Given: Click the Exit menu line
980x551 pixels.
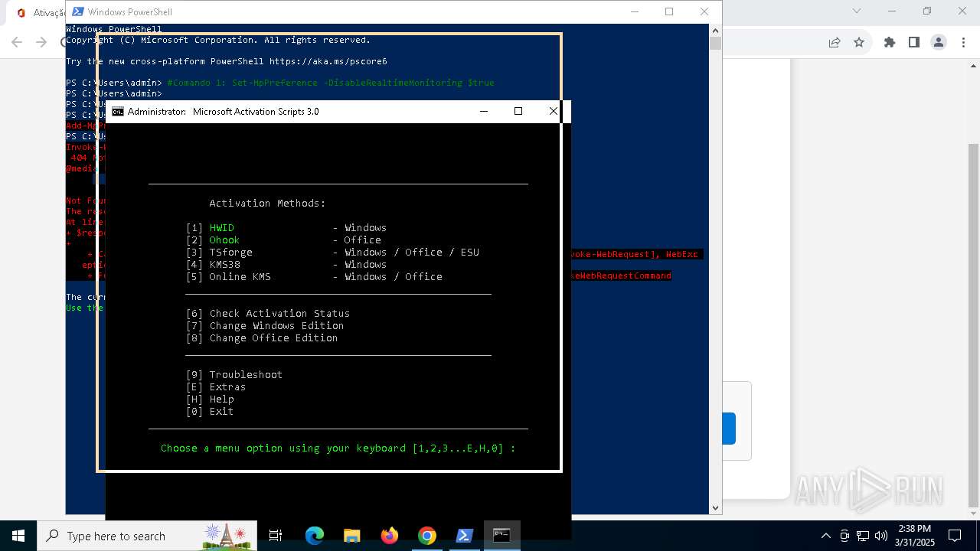Looking at the screenshot, I should [210, 411].
